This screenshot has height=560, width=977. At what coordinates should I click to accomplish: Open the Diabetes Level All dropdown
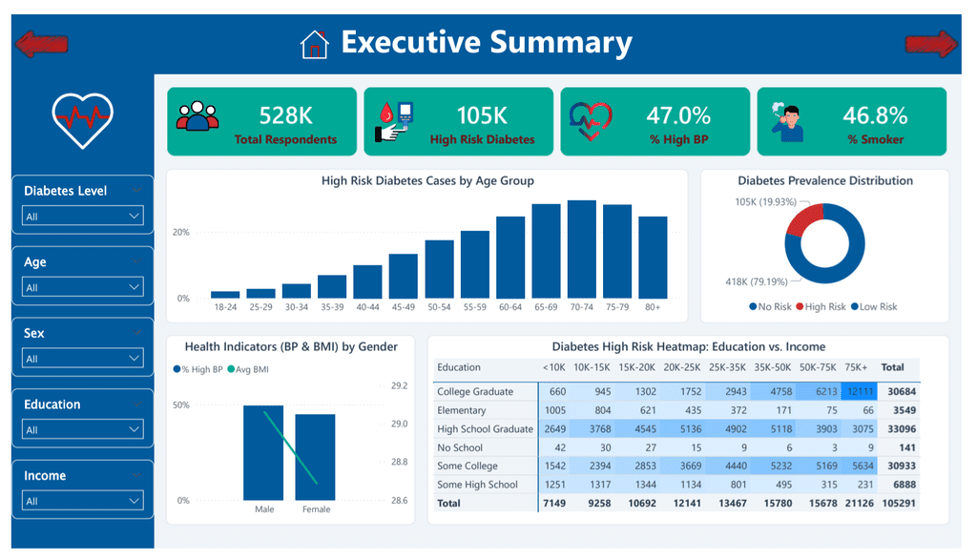coord(83,217)
